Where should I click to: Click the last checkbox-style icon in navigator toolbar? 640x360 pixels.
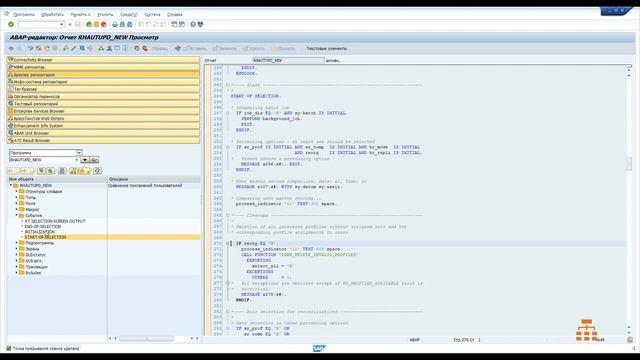point(97,171)
